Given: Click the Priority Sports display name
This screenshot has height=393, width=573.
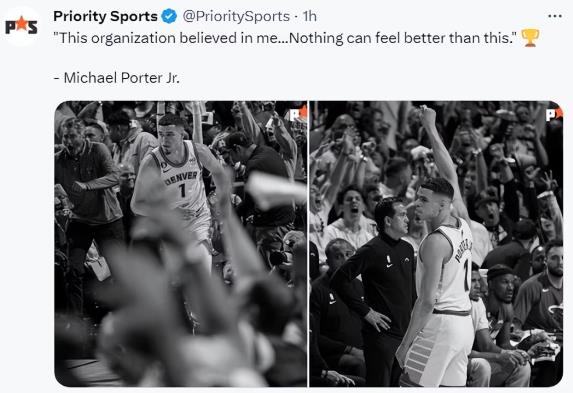Looking at the screenshot, I should (105, 16).
